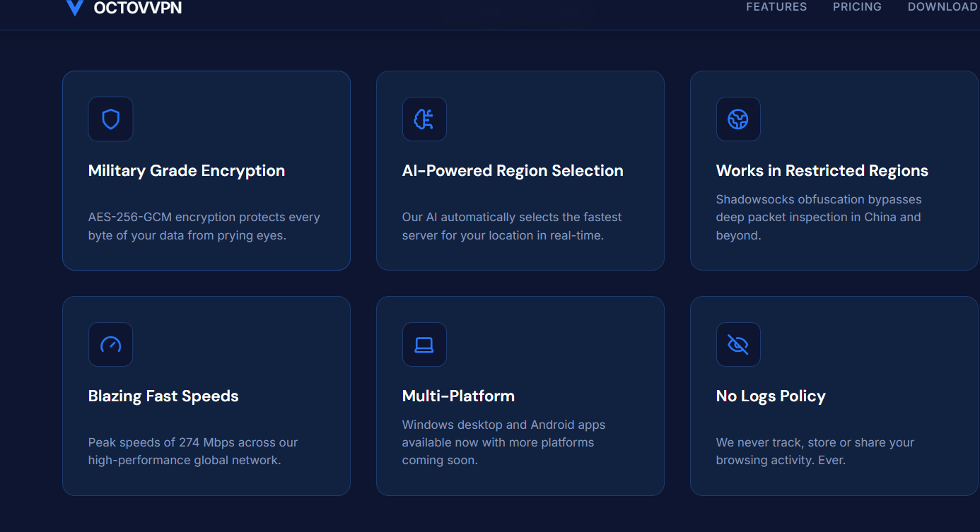Go to the Pricing nav link
980x532 pixels.
click(857, 7)
